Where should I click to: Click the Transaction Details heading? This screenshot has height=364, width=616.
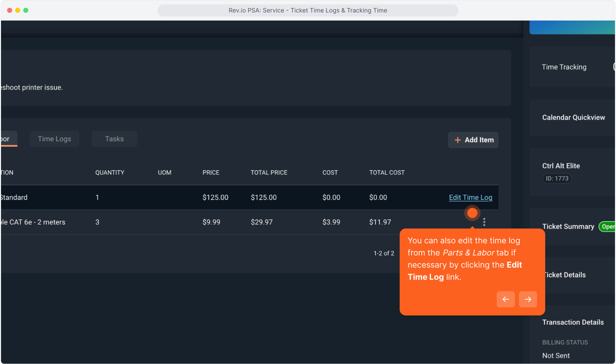[573, 322]
